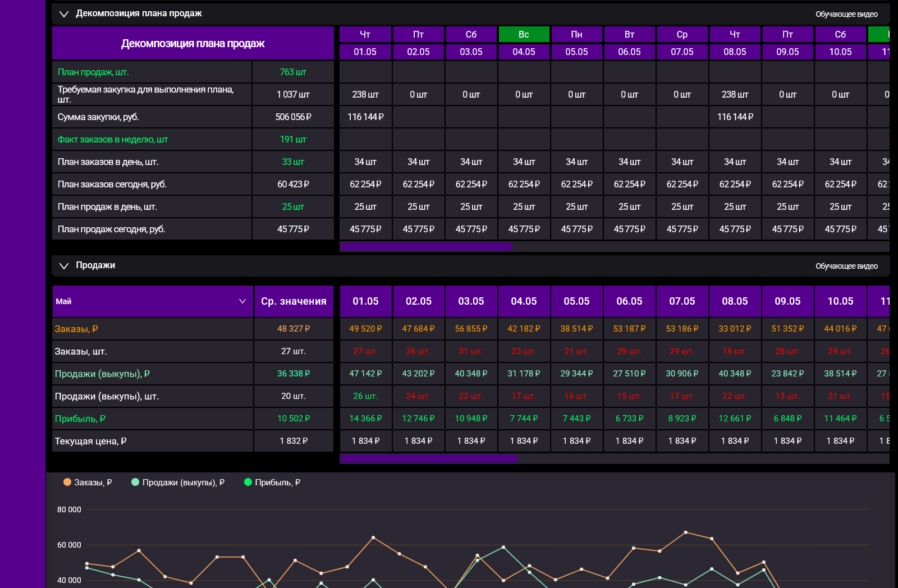
Task: Open the Май month dropdown
Action: (x=153, y=301)
